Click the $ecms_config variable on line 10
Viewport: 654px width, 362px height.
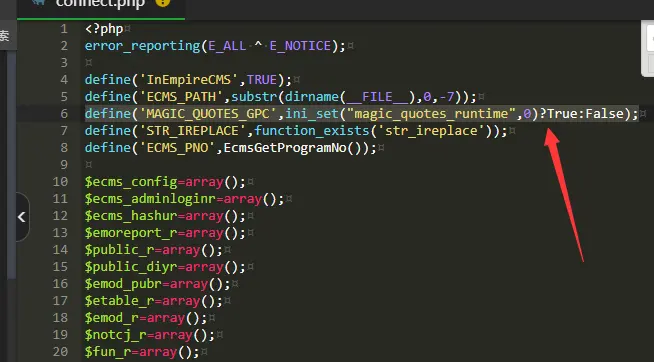(x=131, y=182)
